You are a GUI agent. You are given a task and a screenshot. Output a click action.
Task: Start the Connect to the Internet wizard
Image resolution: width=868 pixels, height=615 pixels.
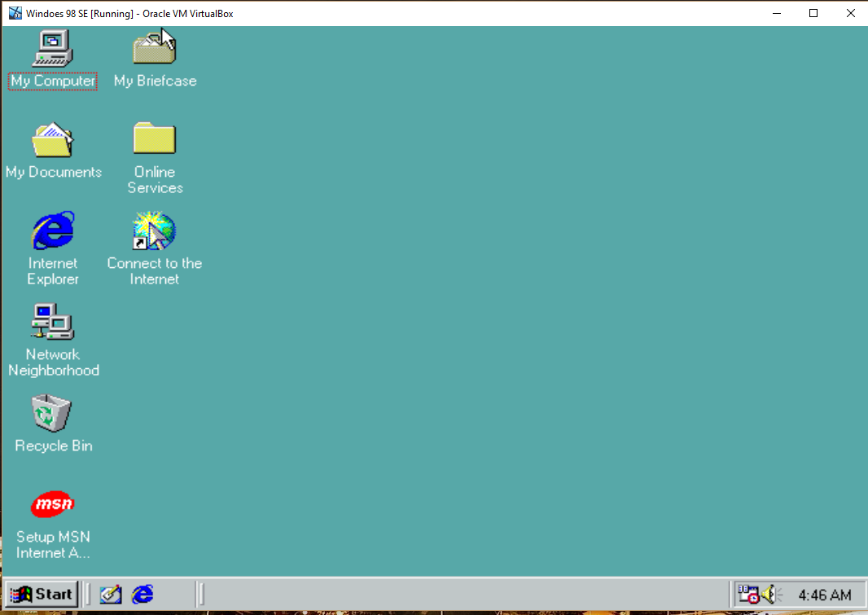point(154,229)
